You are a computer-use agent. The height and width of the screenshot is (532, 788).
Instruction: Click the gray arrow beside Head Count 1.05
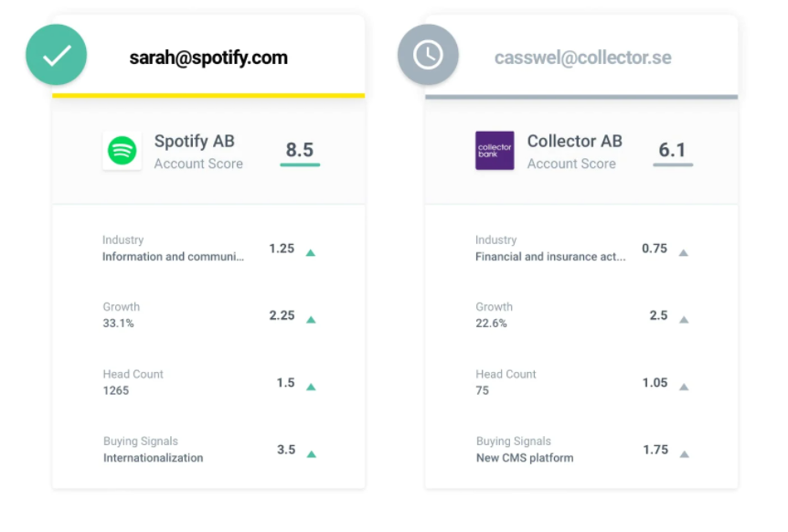684,387
